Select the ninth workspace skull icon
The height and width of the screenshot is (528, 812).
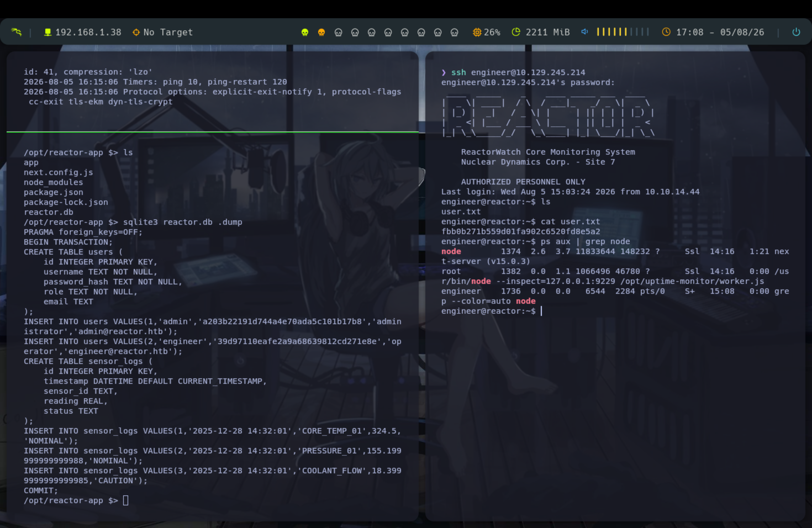[438, 32]
